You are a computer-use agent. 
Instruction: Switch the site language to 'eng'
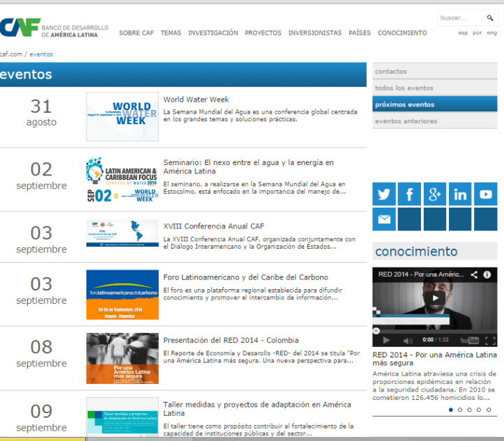(x=491, y=33)
